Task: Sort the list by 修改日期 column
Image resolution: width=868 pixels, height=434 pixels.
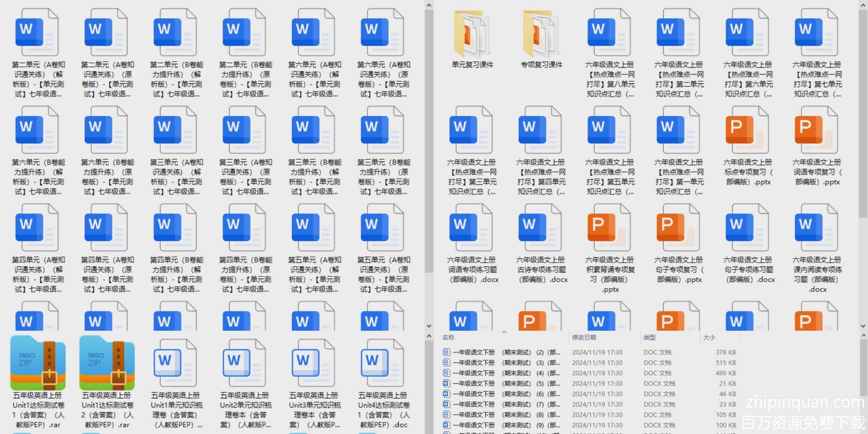Action: pyautogui.click(x=584, y=338)
